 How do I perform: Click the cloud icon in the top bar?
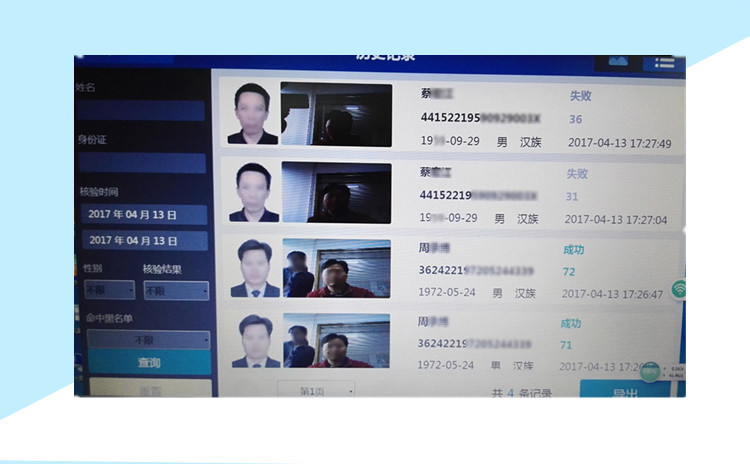coord(618,62)
